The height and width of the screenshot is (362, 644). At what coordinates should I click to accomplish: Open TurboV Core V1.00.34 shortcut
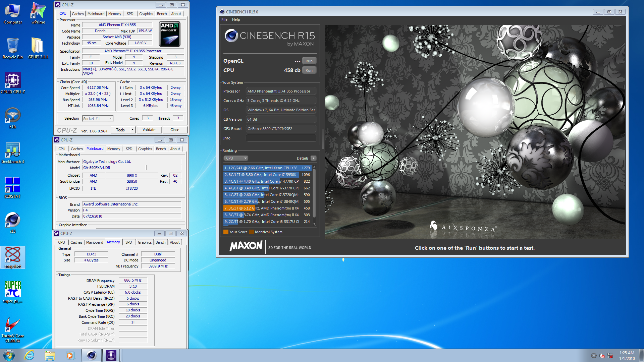[x=13, y=330]
